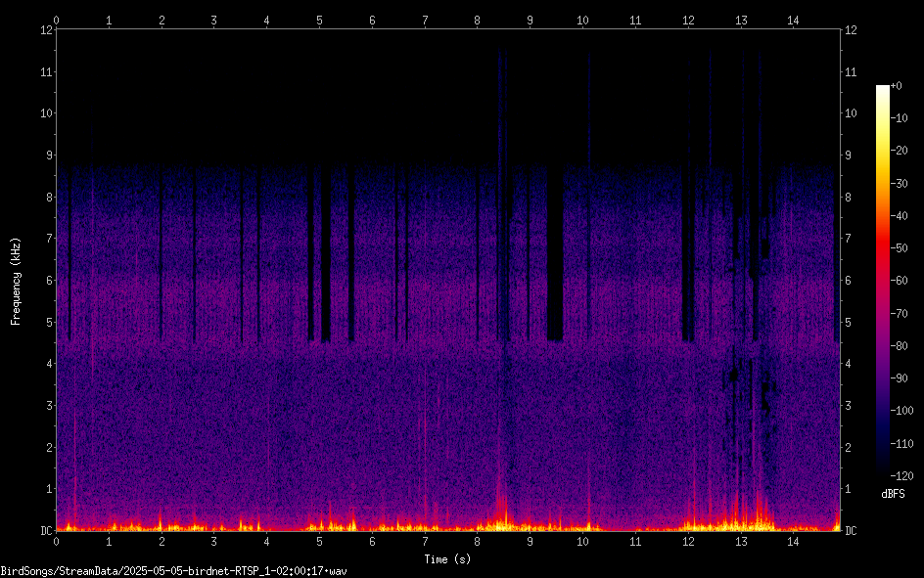The height and width of the screenshot is (578, 924).
Task: Click the "+0" color scale label
Action: pyautogui.click(x=897, y=86)
